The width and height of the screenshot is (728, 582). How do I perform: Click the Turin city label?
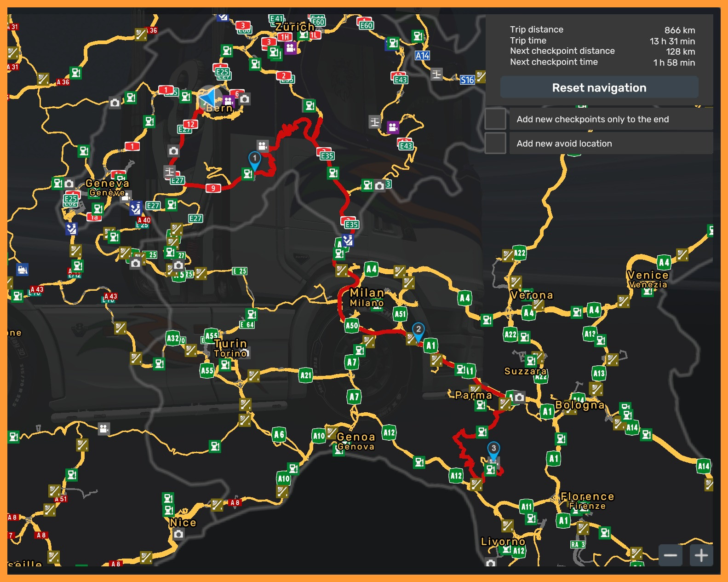(x=230, y=344)
